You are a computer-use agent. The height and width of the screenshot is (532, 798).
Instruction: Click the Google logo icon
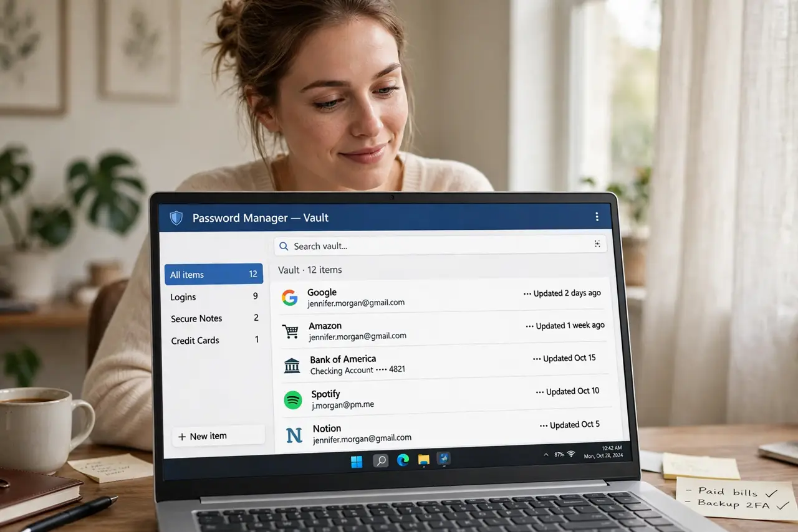[x=289, y=297]
